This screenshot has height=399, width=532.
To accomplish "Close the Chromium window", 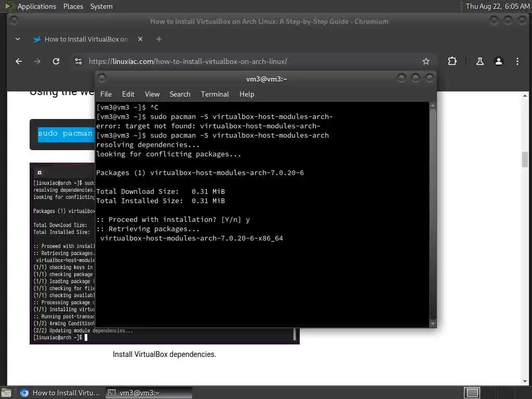I will click(x=522, y=21).
